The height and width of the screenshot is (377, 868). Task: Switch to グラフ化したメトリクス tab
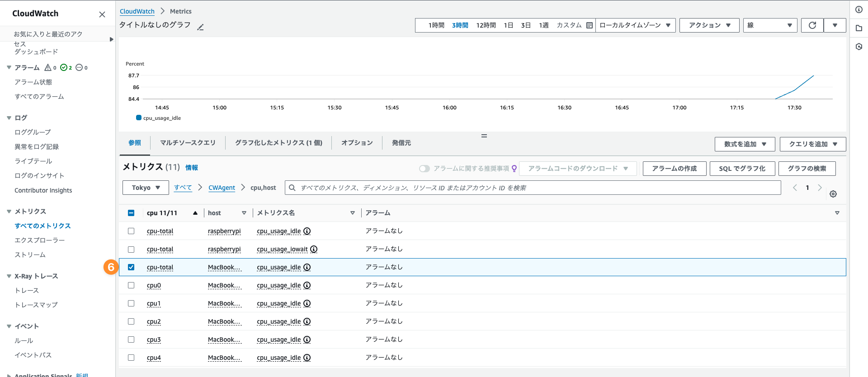pos(278,143)
